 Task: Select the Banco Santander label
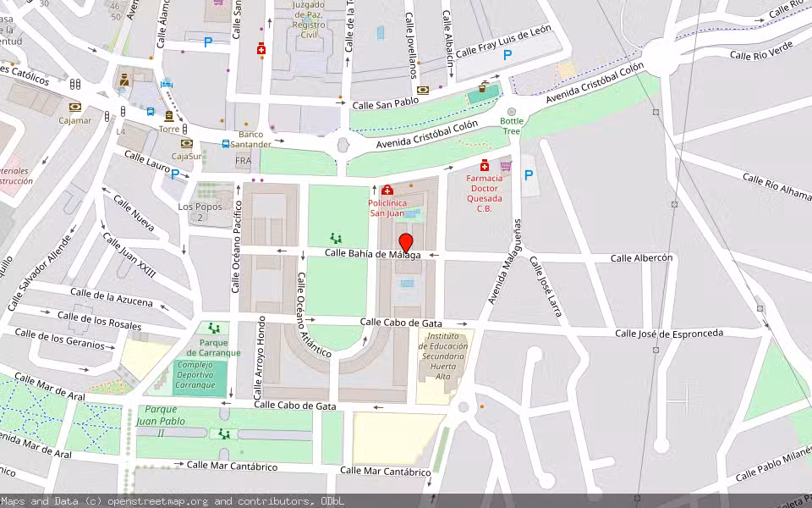click(x=250, y=140)
